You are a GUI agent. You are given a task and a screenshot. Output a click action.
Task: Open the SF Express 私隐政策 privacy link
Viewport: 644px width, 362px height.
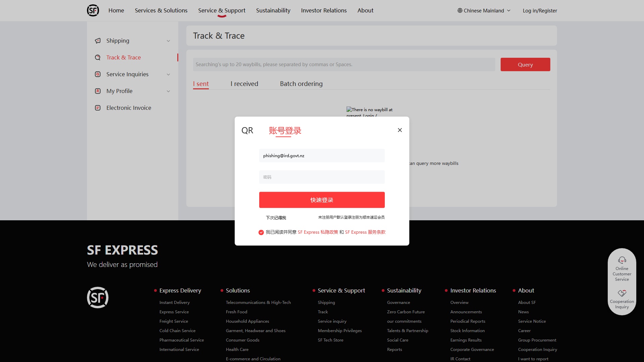click(318, 232)
